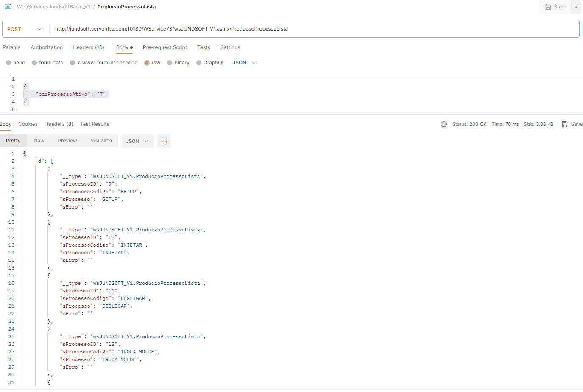Click the WebServicesJundsoftBasic_V1 breadcrumb link
The image size is (583, 392).
point(53,7)
